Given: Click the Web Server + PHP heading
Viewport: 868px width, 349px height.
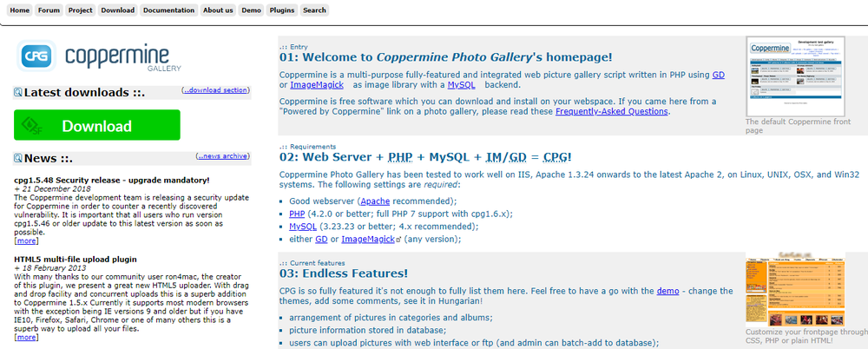Looking at the screenshot, I should tap(425, 157).
